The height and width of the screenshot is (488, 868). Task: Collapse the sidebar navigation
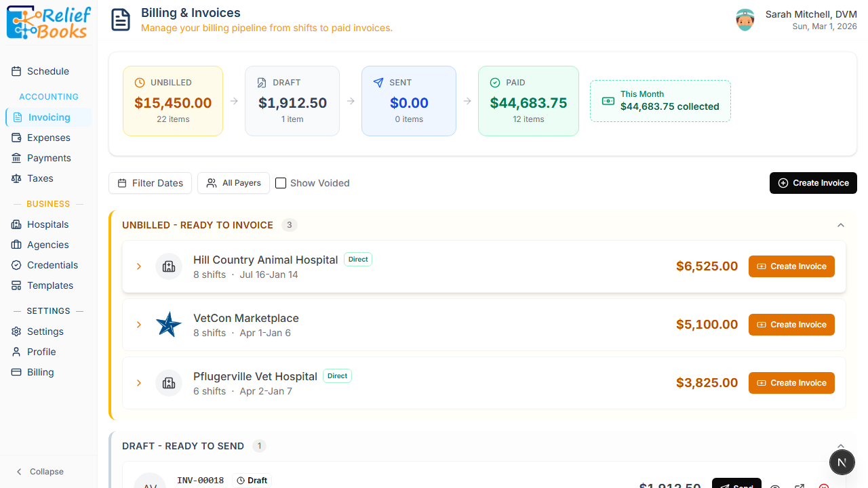[39, 472]
